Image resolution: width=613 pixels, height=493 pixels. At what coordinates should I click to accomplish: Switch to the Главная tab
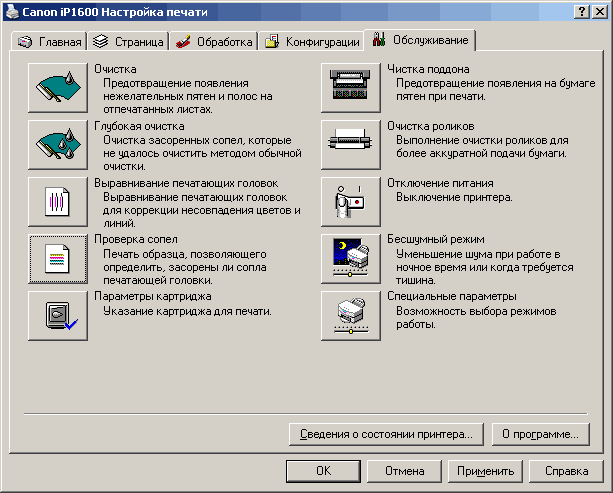pyautogui.click(x=49, y=41)
